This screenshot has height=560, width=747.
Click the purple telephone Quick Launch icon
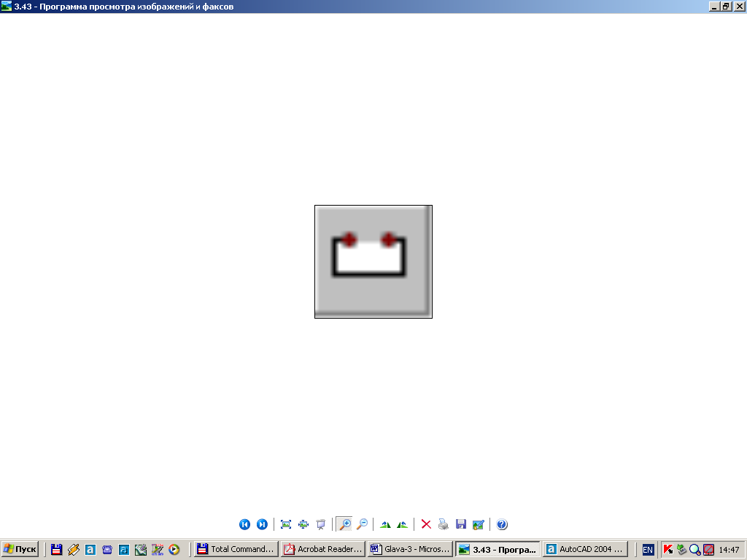coord(107,550)
